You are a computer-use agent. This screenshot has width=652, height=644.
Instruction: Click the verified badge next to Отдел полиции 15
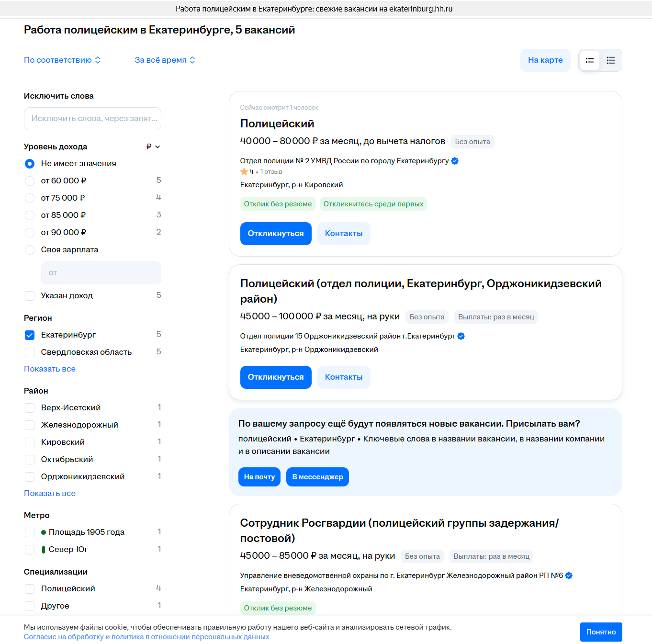click(x=461, y=336)
